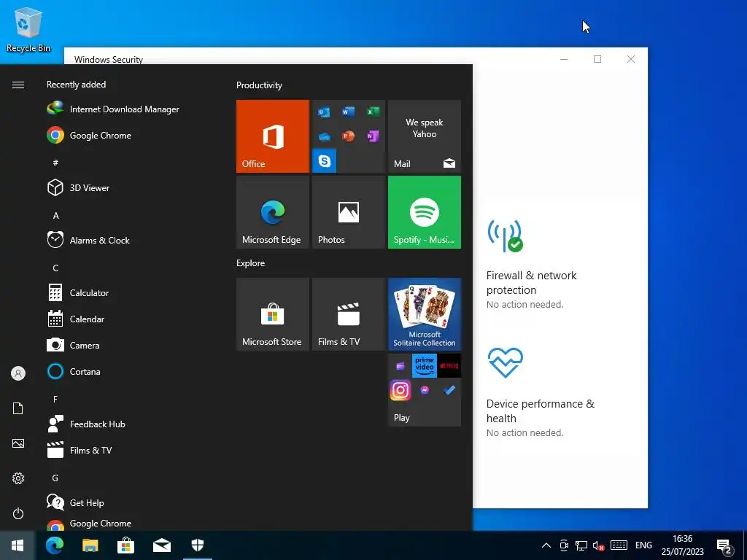Open the Word icon in Office folder tile
This screenshot has height=560, width=747.
[x=348, y=112]
